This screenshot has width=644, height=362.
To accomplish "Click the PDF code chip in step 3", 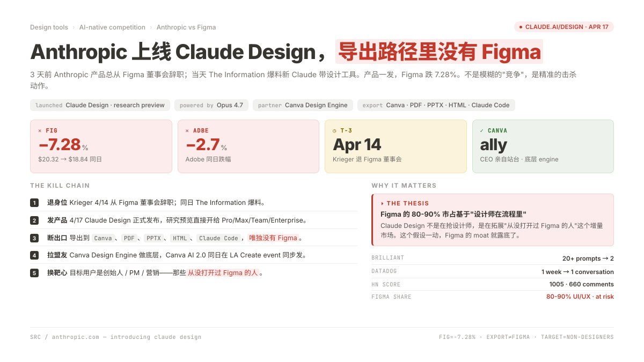I will tap(129, 238).
